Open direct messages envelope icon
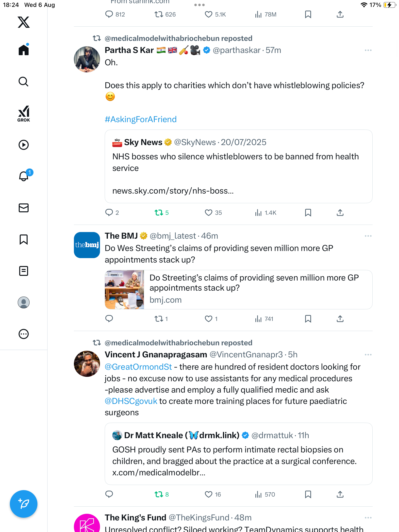This screenshot has height=532, width=399. click(24, 208)
